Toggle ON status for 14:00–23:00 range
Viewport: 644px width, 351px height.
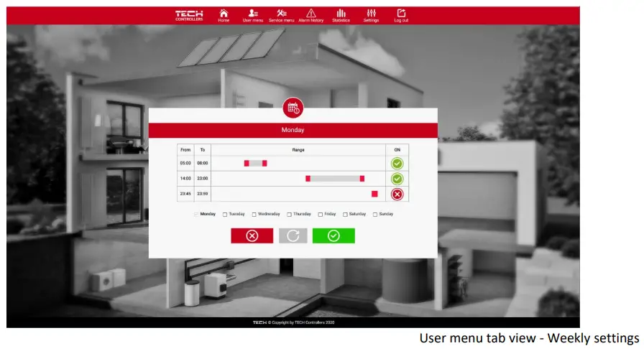click(x=397, y=179)
